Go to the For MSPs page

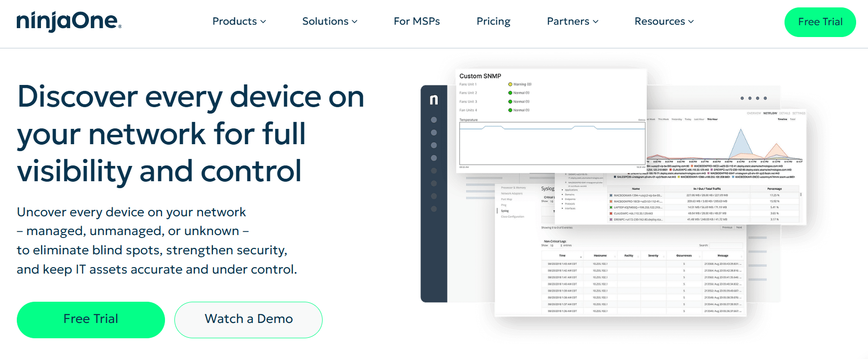coord(416,21)
